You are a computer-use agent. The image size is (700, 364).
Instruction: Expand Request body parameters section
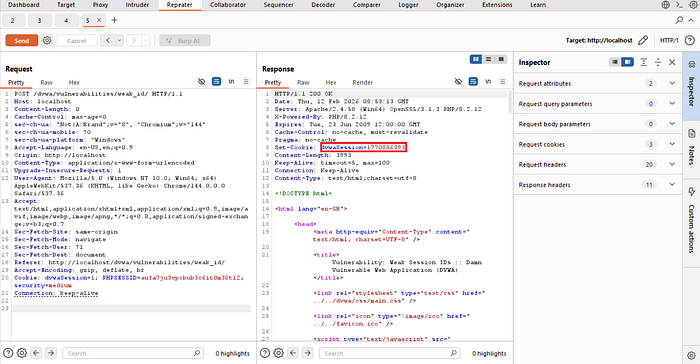pos(598,124)
